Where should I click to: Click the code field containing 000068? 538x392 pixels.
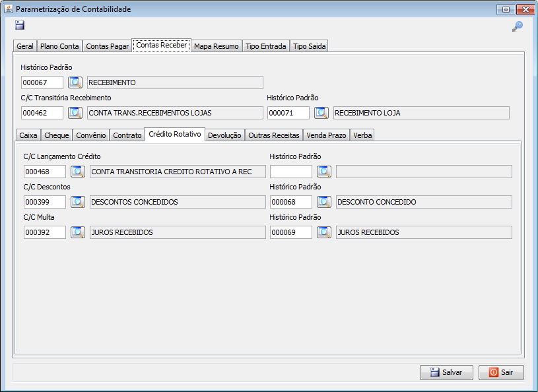(291, 202)
